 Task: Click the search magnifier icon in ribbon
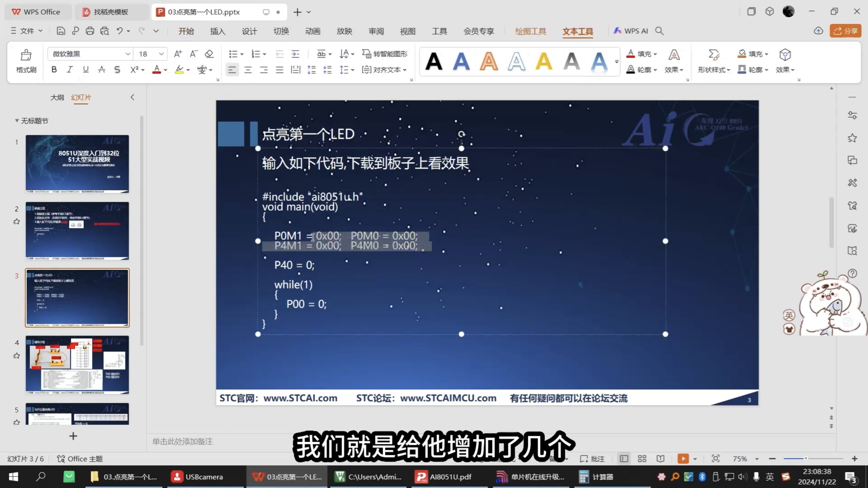click(x=659, y=31)
